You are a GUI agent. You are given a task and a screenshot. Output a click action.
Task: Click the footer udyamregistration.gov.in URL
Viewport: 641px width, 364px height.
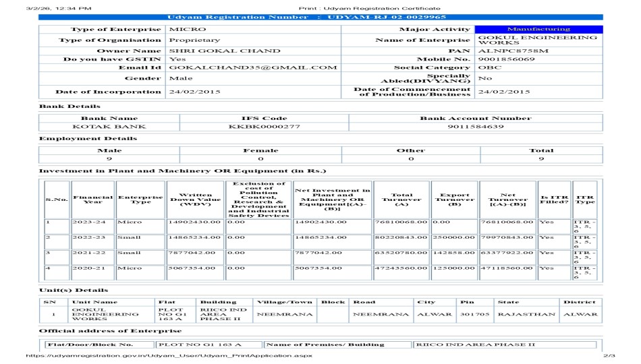[x=168, y=355]
